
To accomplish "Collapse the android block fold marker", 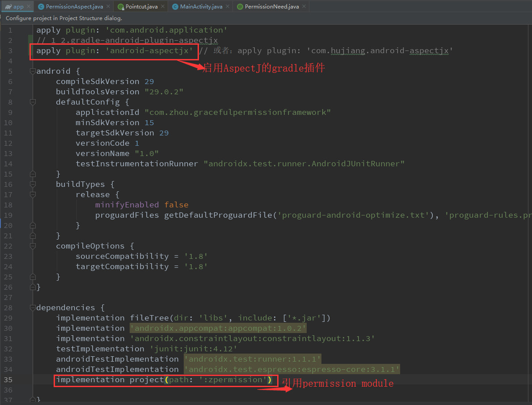I will click(x=33, y=71).
